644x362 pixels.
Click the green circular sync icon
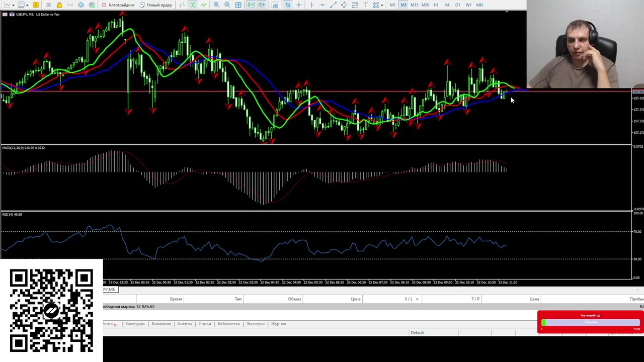(x=92, y=5)
